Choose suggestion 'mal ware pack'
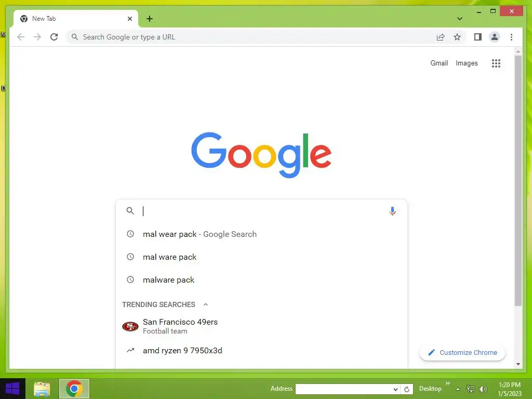 (261, 257)
